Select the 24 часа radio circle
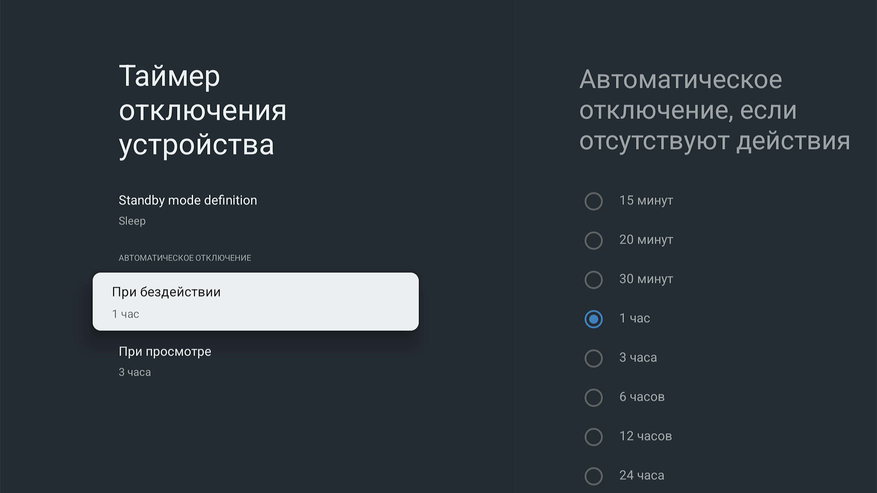The width and height of the screenshot is (877, 493). [594, 476]
